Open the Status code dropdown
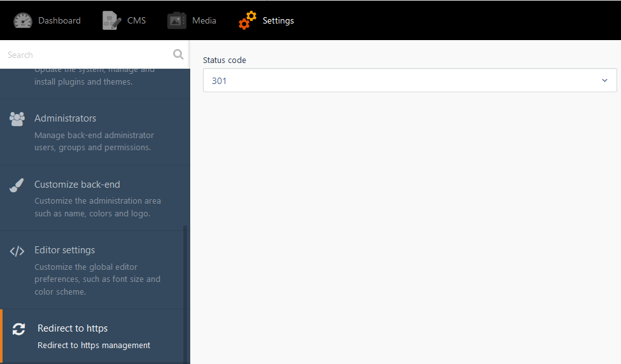This screenshot has width=621, height=364. click(x=410, y=80)
